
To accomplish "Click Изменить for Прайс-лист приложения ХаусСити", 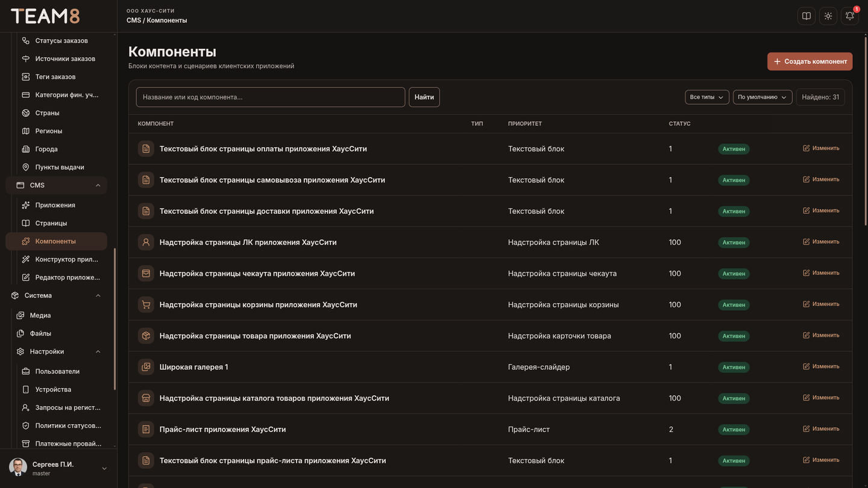I will pyautogui.click(x=821, y=429).
